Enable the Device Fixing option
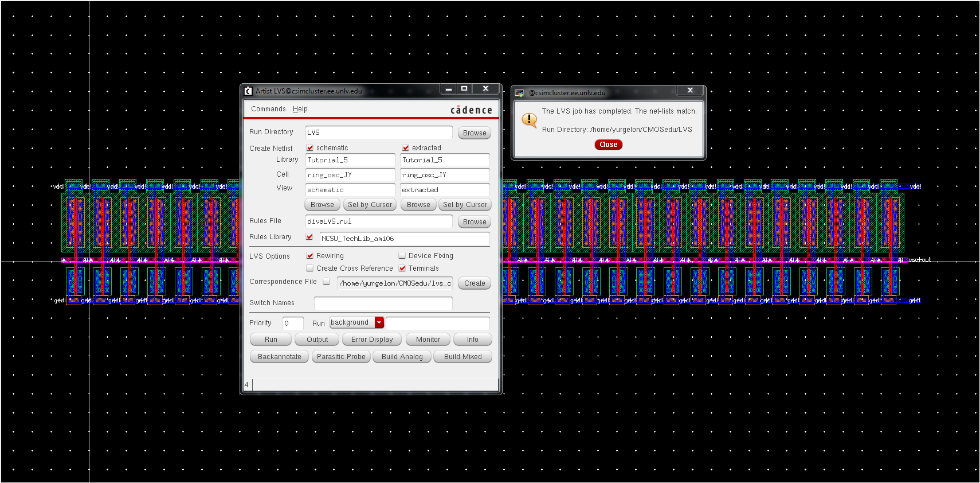Viewport: 980px width, 483px height. click(402, 256)
